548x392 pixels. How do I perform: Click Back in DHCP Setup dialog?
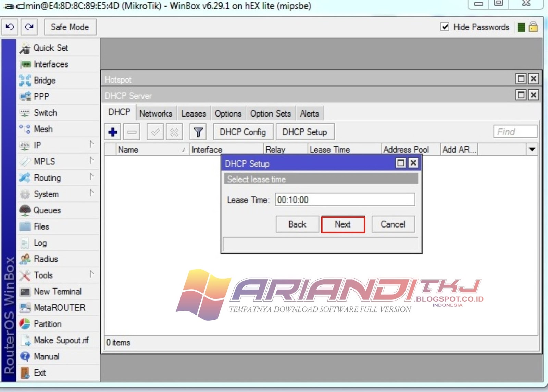pyautogui.click(x=297, y=224)
